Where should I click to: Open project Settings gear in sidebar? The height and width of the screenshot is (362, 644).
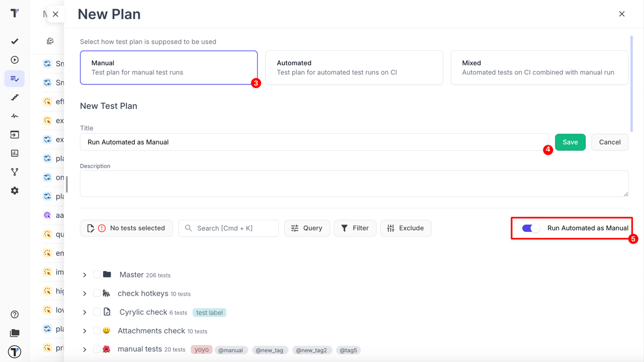(14, 190)
